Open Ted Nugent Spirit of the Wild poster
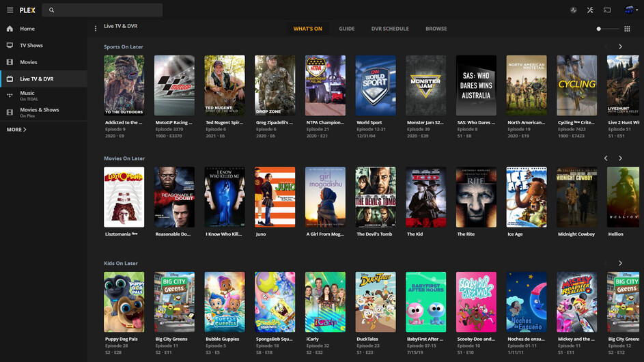644x362 pixels. 225,85
